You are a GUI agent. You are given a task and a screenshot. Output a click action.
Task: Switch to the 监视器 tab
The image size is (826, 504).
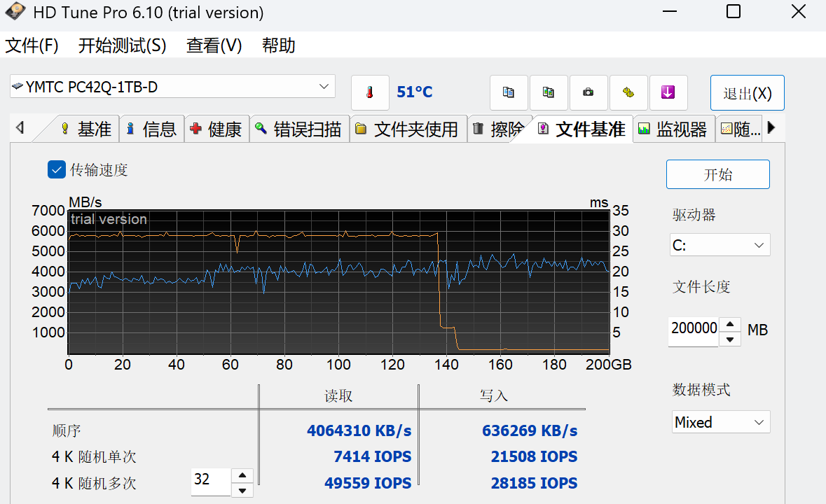coord(673,129)
